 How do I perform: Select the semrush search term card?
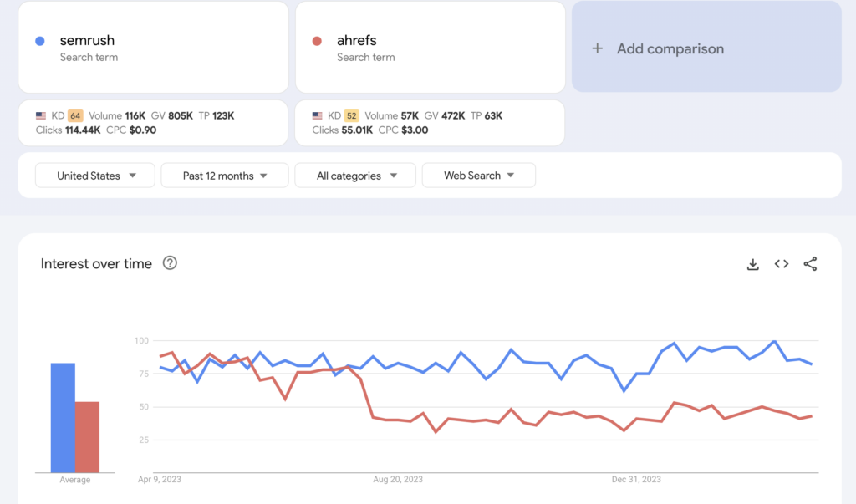click(x=153, y=46)
